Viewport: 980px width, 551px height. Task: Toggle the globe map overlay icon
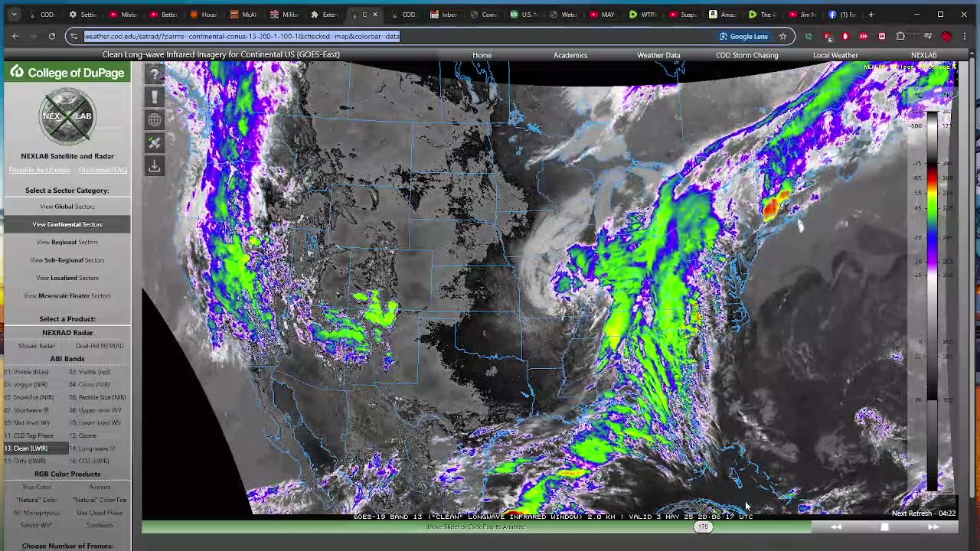click(x=155, y=119)
